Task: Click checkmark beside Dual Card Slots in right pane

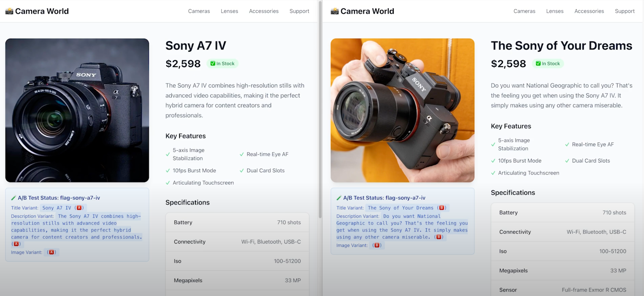Action: coord(567,161)
